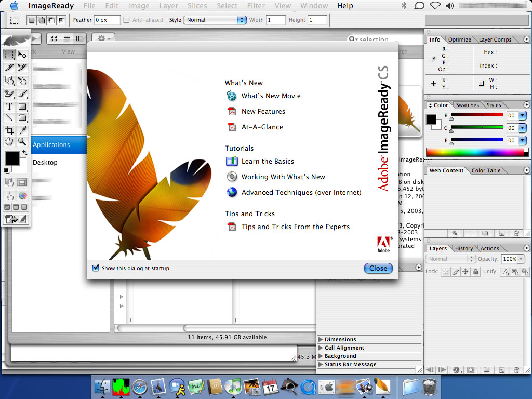Toggle lock position in Layers
Viewport: 532px width, 399px height.
[465, 271]
